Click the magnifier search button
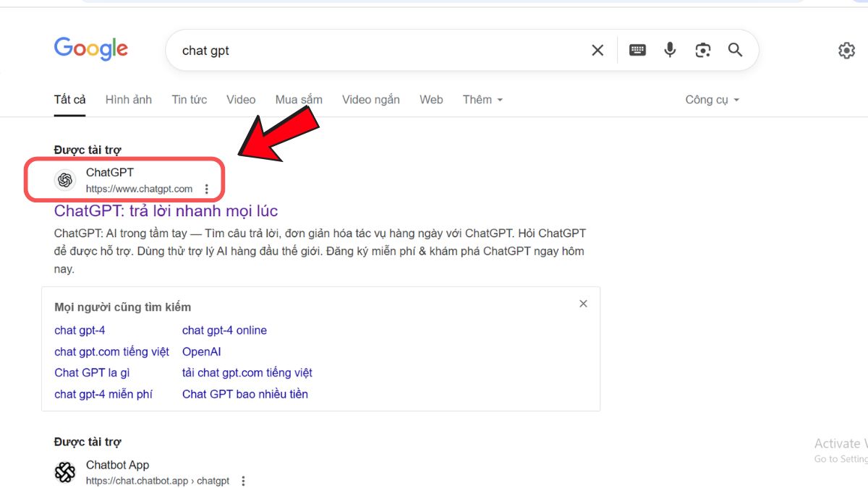Screen dimensions: 868x488 click(x=736, y=50)
